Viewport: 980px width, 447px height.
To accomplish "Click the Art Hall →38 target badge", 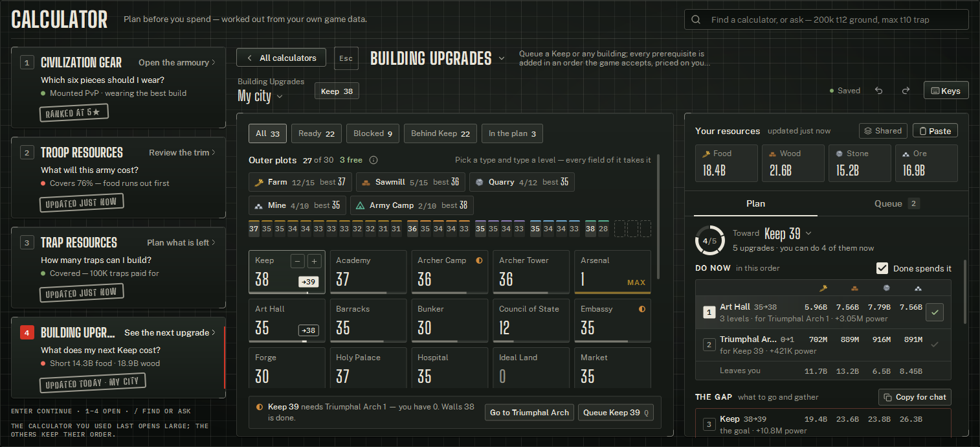I will pos(309,330).
